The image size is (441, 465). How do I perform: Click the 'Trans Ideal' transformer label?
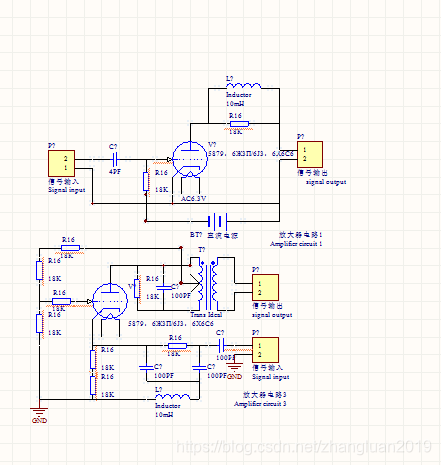(206, 314)
